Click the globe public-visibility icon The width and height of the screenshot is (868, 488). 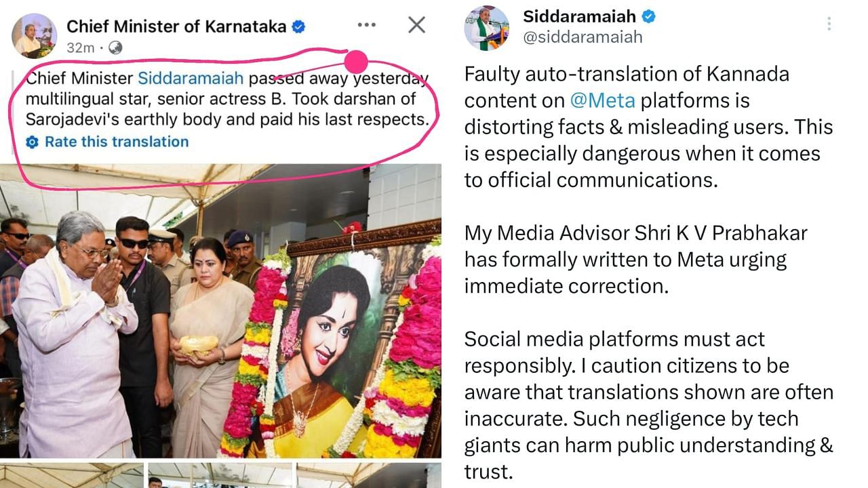click(x=115, y=47)
